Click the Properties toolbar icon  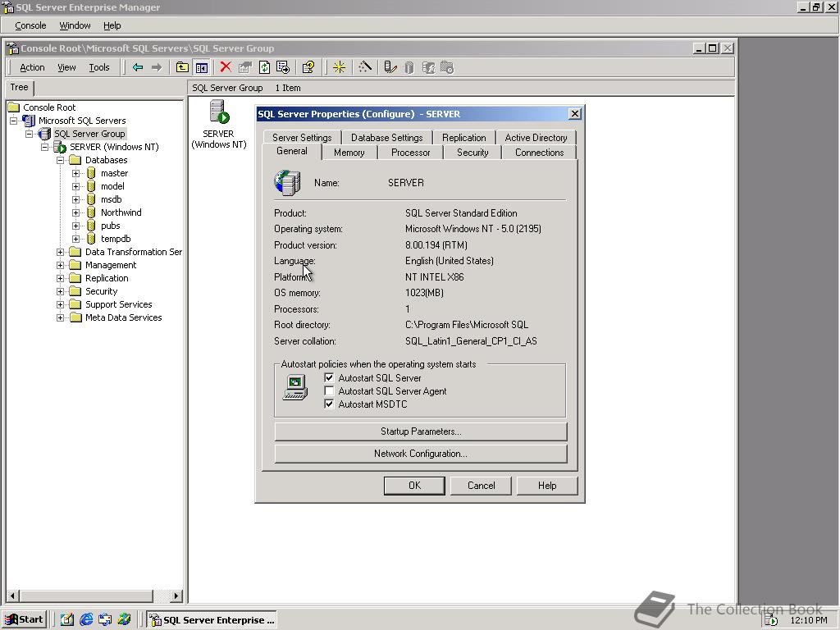[x=245, y=67]
